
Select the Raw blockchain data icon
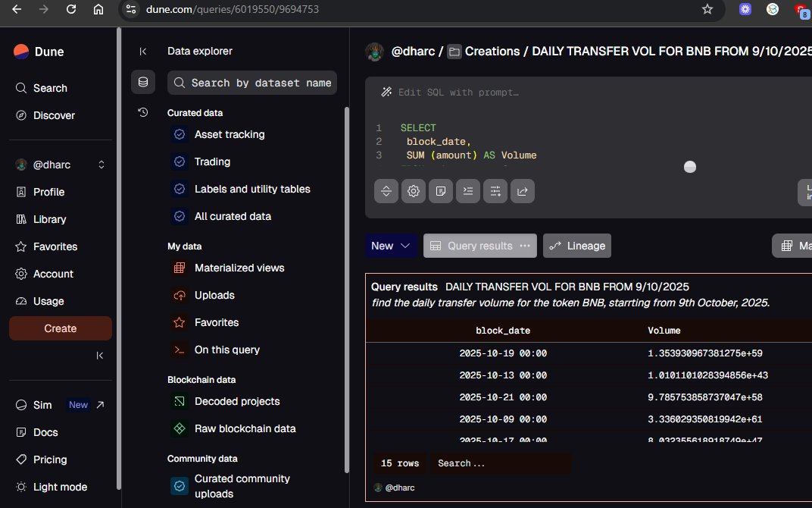[180, 428]
